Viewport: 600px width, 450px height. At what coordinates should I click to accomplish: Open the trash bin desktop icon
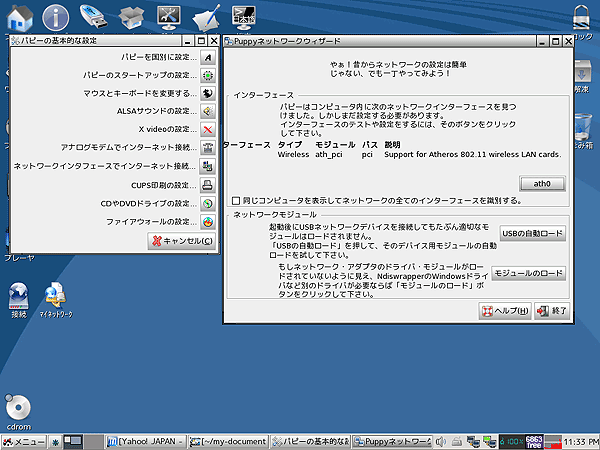(x=584, y=127)
